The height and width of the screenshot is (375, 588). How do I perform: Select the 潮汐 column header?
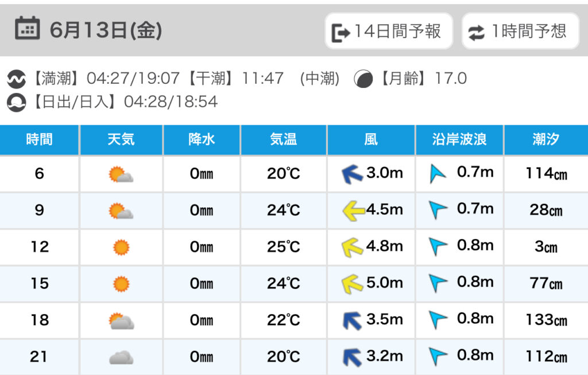[546, 139]
